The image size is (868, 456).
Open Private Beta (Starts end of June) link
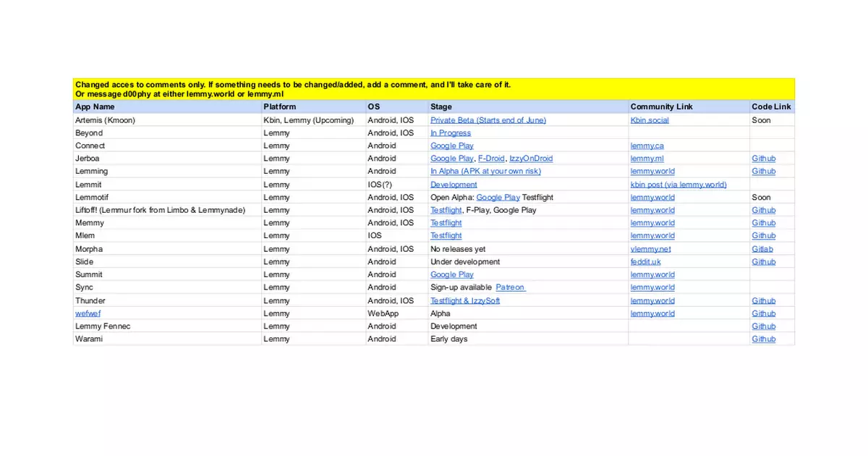point(488,120)
